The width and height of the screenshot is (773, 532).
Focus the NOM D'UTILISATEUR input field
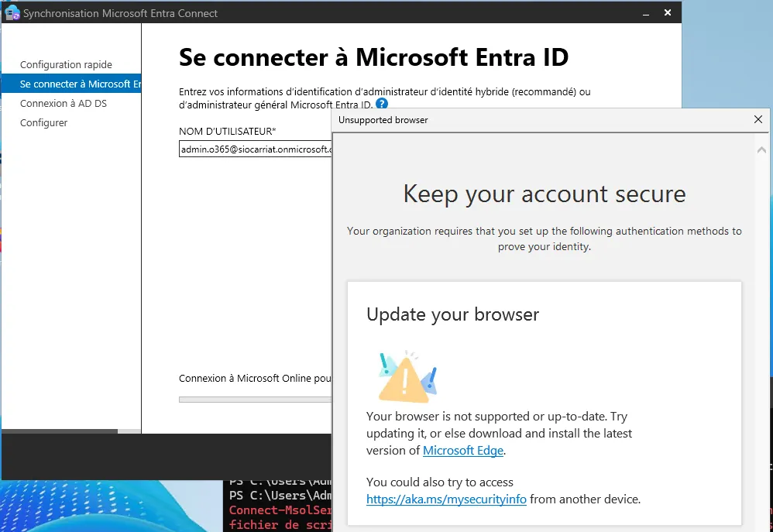click(x=254, y=149)
